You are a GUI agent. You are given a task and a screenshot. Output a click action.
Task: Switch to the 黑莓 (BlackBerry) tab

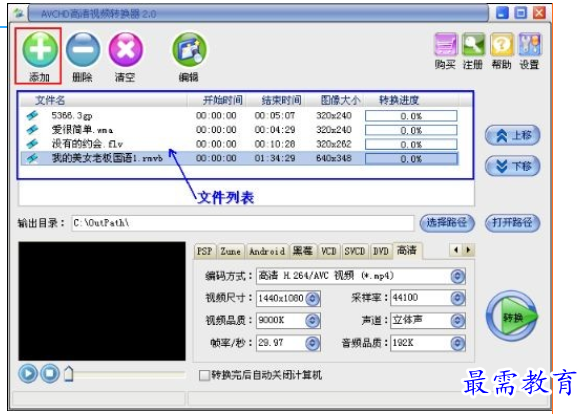pyautogui.click(x=303, y=251)
